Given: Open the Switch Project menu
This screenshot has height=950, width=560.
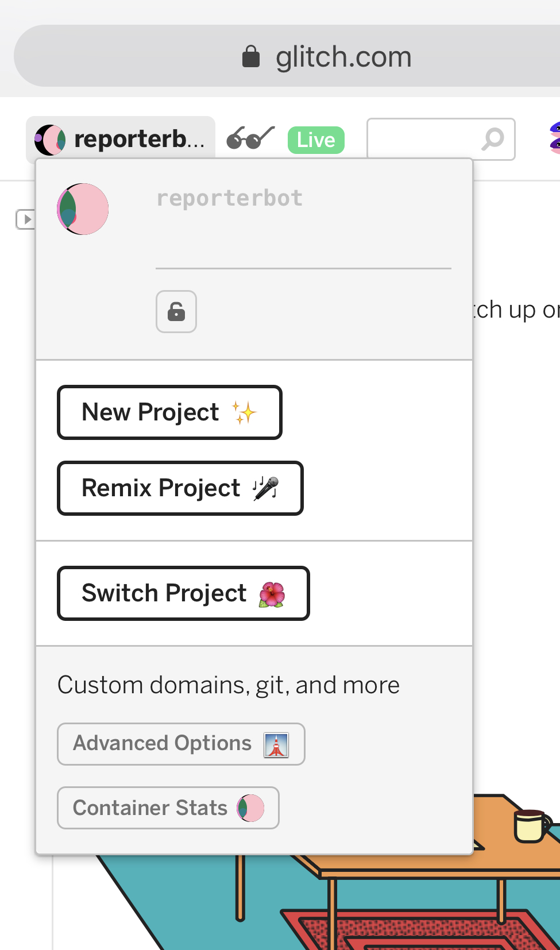Looking at the screenshot, I should (x=183, y=593).
